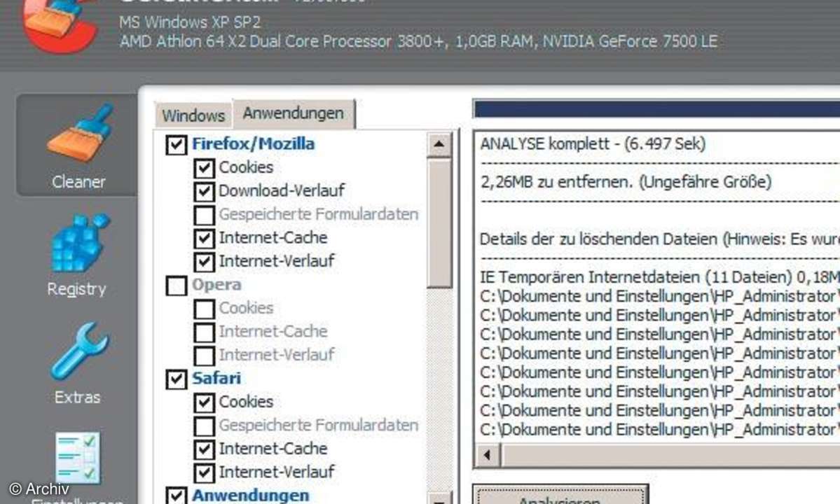Screen dimensions: 840x504
Task: Click the Analysieren button
Action: 560,495
